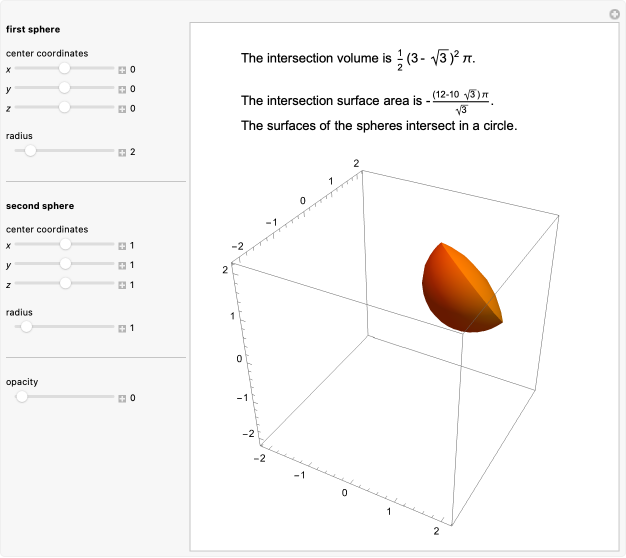This screenshot has width=626, height=558.
Task: Click the top-right panel options plus icon
Action: click(x=614, y=14)
